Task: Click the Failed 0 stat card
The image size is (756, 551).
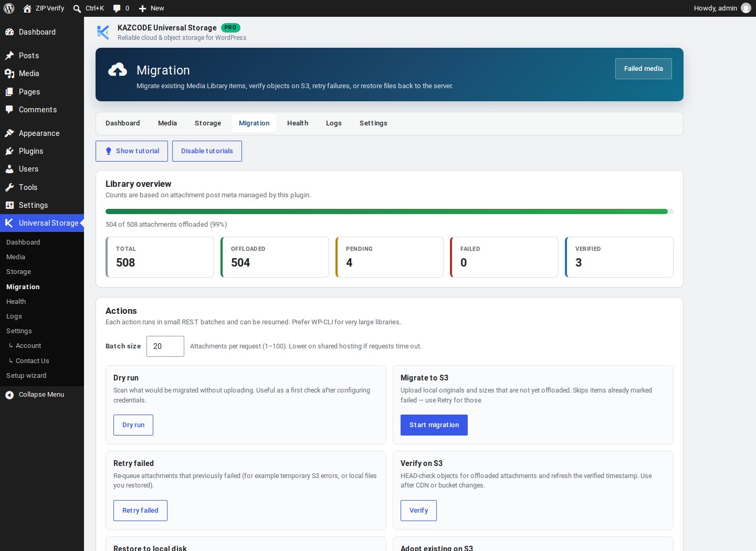Action: 504,257
